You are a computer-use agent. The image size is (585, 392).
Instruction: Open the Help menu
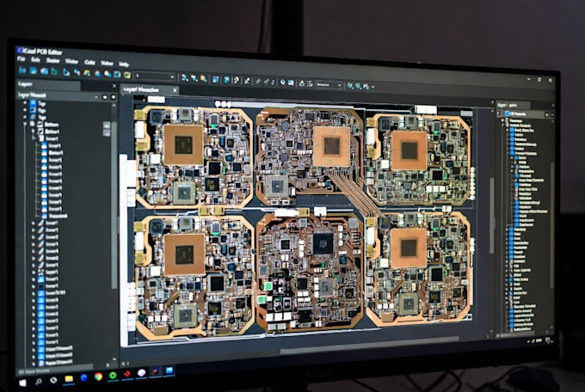(124, 64)
